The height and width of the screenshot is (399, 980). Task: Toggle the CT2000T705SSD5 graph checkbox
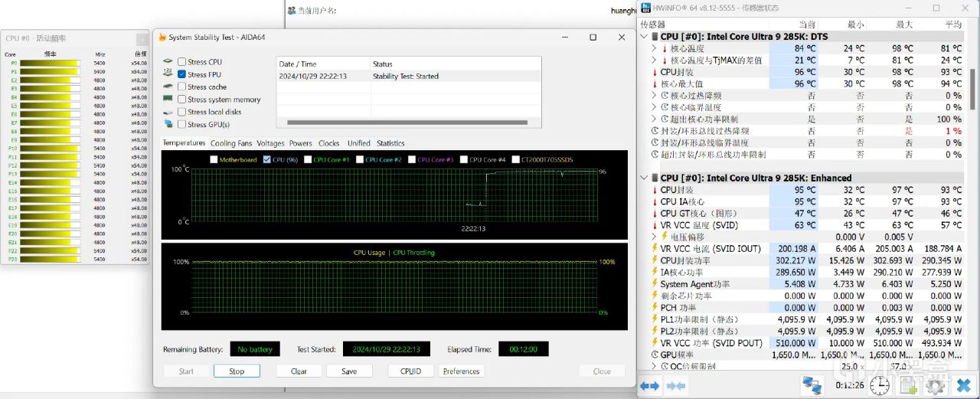point(515,159)
